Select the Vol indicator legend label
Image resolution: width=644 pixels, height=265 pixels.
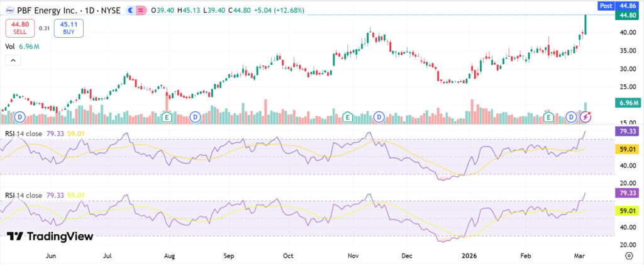click(x=10, y=47)
